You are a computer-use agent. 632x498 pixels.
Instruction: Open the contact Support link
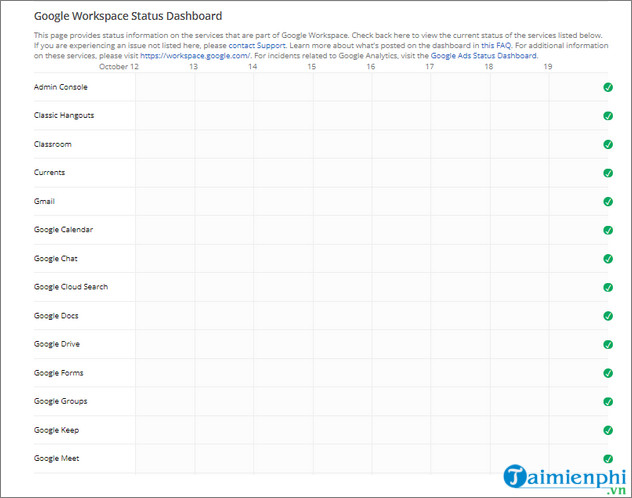tap(257, 46)
